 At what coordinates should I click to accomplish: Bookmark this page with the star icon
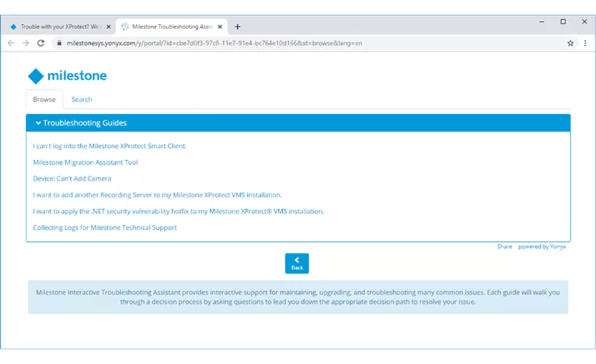point(570,43)
